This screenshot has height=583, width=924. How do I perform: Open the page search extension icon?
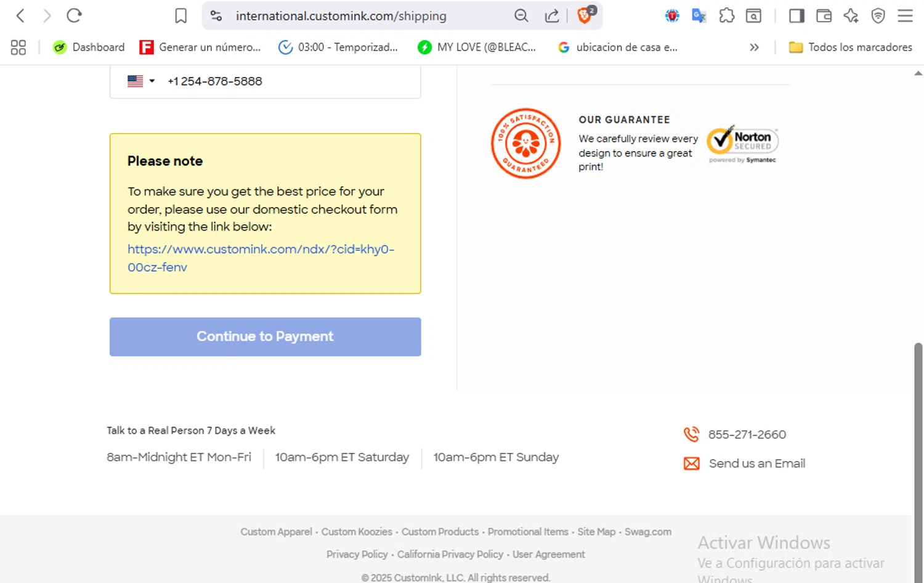(753, 15)
